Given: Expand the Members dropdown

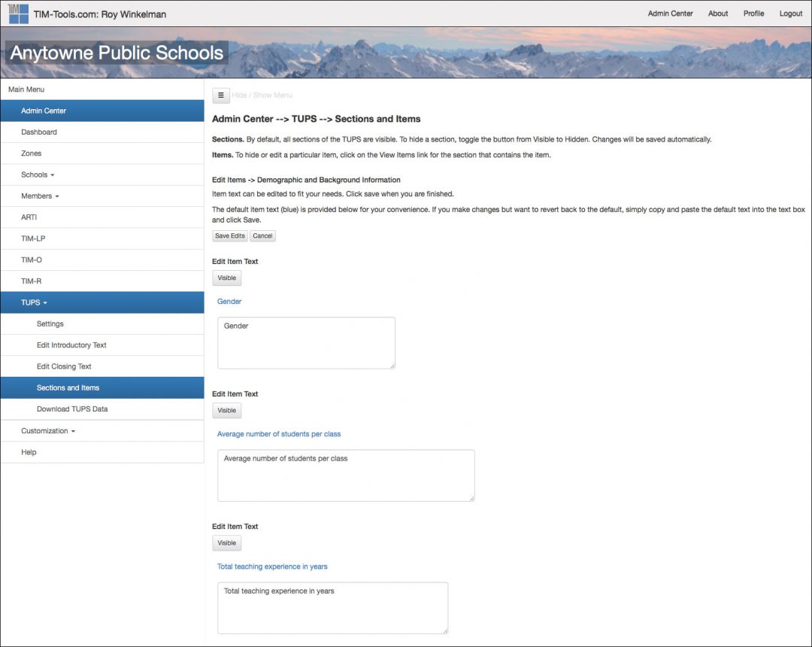Looking at the screenshot, I should point(37,196).
